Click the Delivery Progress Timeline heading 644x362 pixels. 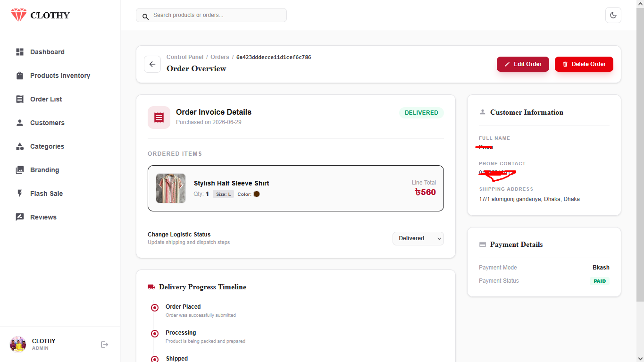[x=202, y=287]
